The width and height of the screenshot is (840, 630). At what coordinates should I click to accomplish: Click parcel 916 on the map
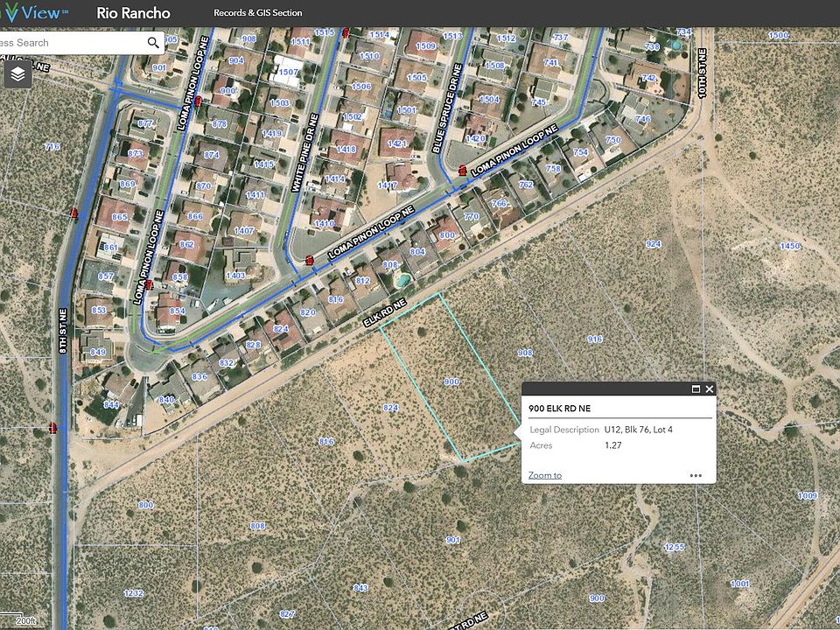click(x=595, y=339)
